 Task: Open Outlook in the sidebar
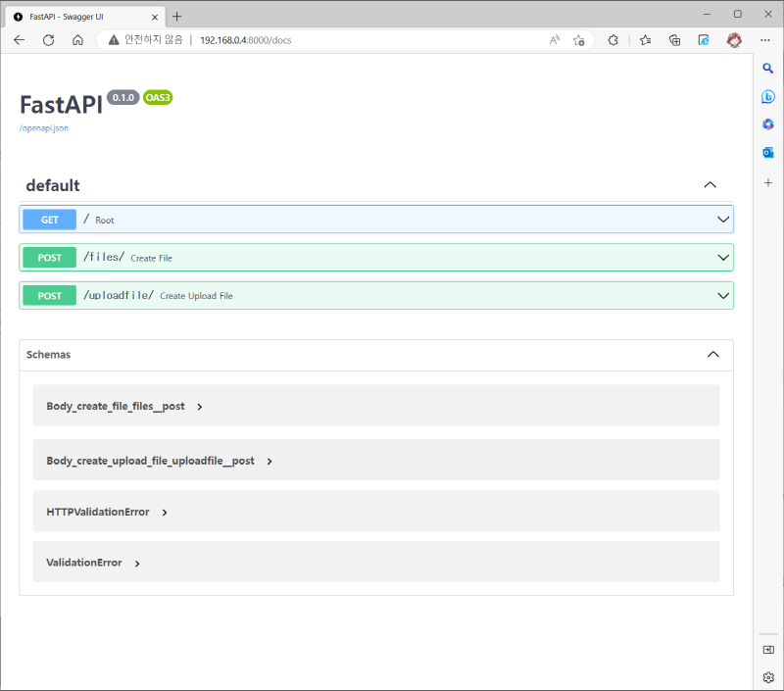[768, 153]
